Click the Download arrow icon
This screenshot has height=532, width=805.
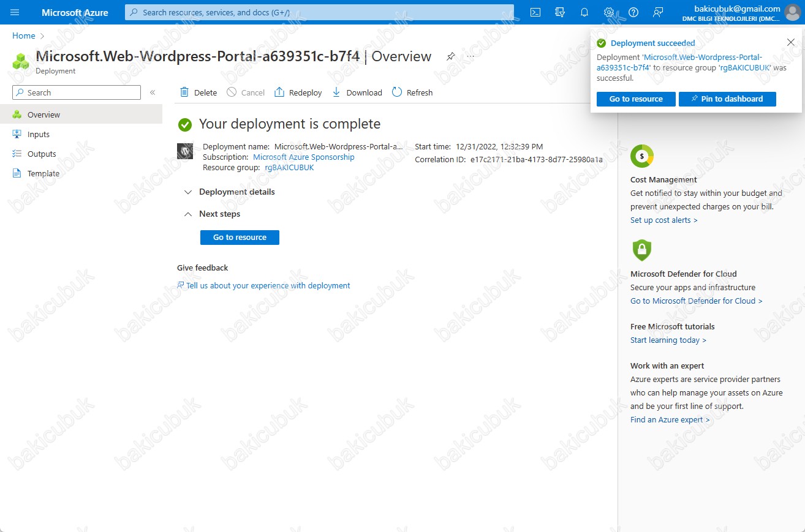click(336, 92)
